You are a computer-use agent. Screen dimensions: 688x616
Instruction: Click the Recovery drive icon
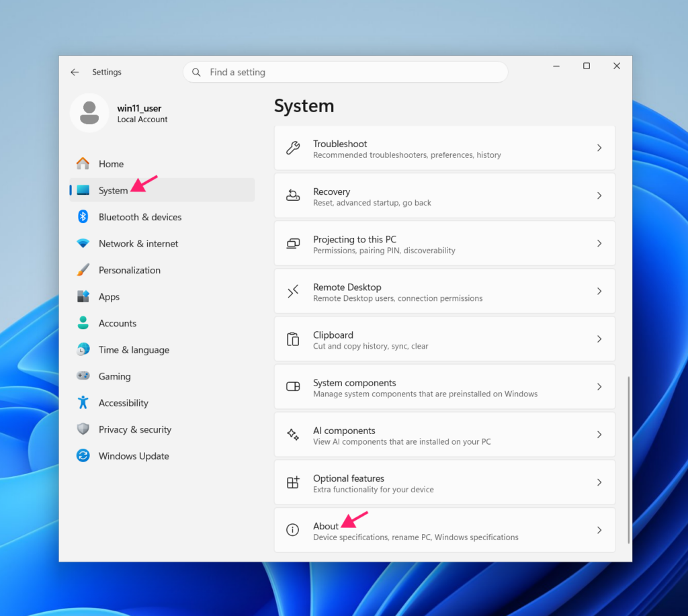tap(293, 195)
